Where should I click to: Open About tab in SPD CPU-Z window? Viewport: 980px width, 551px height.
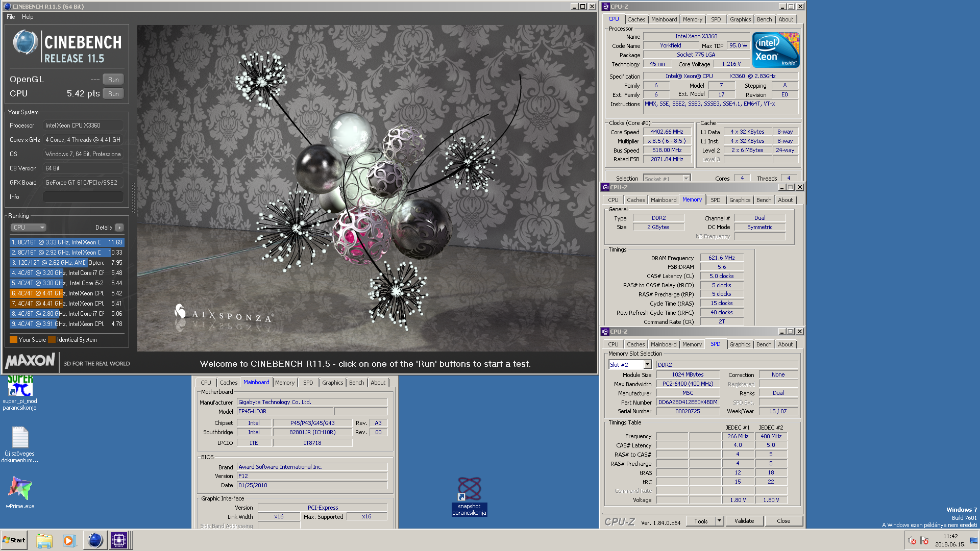785,344
